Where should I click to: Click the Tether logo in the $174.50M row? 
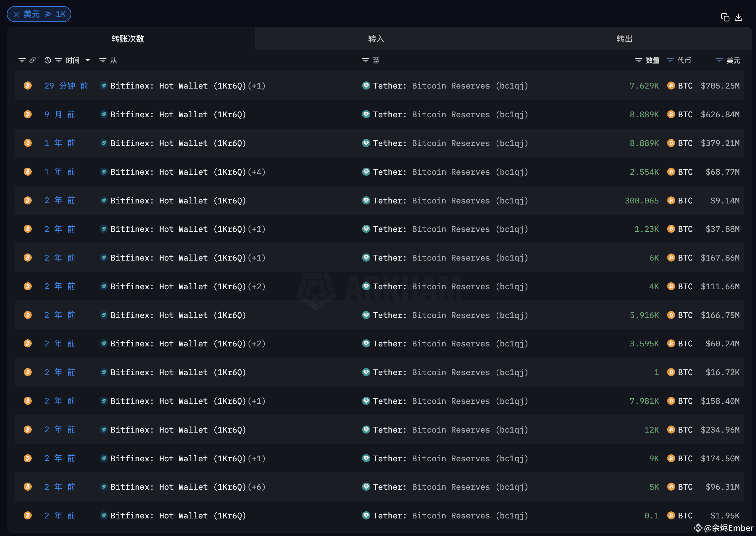click(366, 458)
